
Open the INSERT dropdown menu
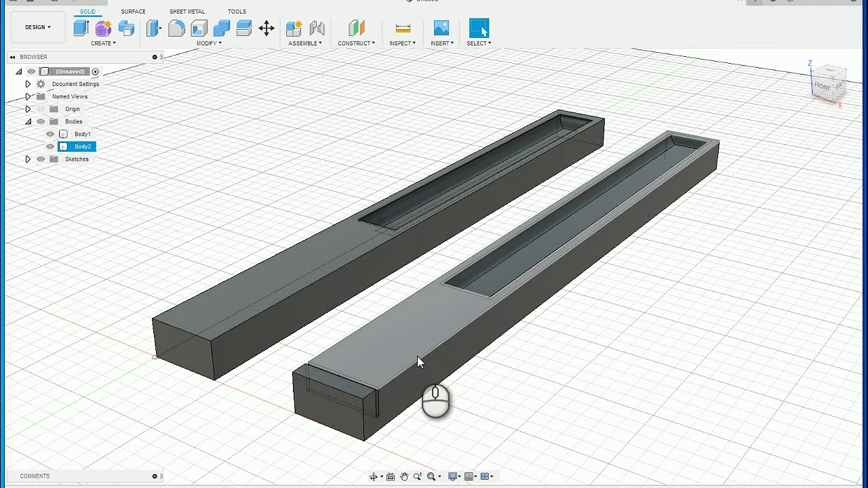(x=442, y=43)
